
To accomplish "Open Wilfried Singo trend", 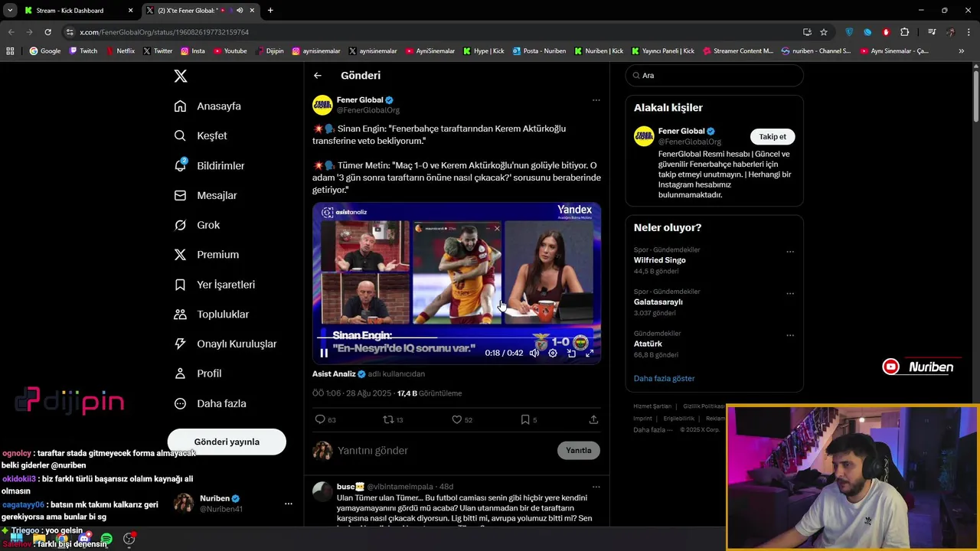I will 660,260.
